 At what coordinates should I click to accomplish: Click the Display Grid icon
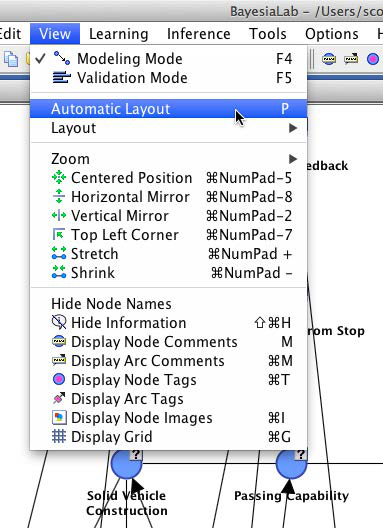click(59, 436)
